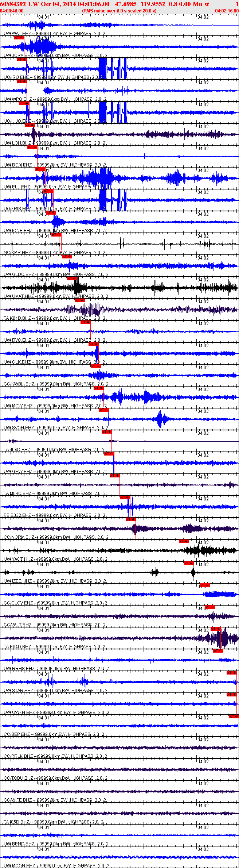Click the red pick marker on the MDW trace
This screenshot has height=868, width=239.
point(99,388)
